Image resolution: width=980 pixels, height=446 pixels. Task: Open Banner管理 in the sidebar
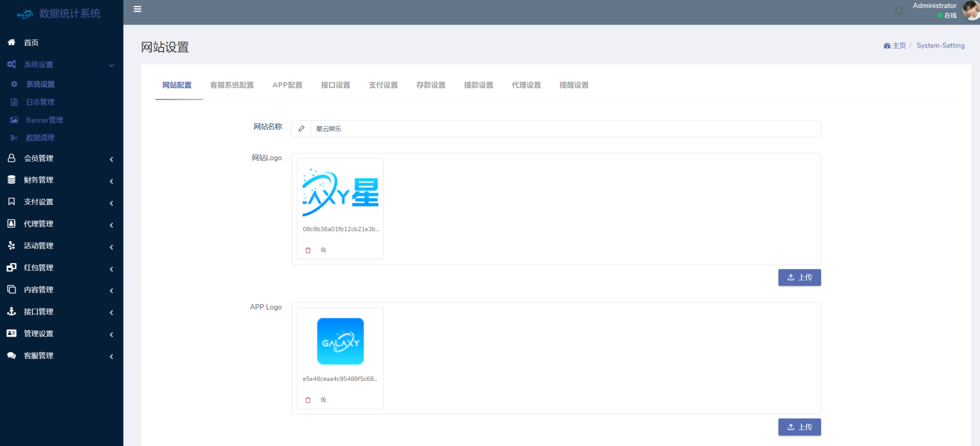[45, 120]
